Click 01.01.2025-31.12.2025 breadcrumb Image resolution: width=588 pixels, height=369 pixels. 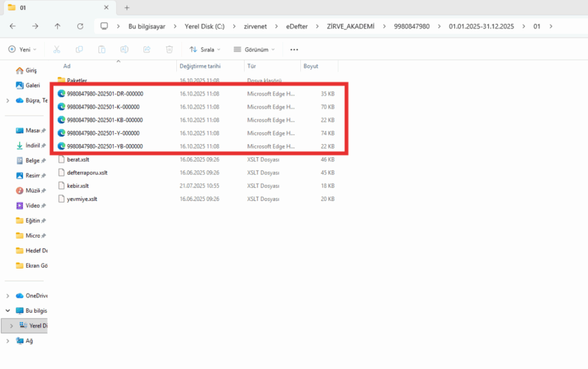click(481, 26)
